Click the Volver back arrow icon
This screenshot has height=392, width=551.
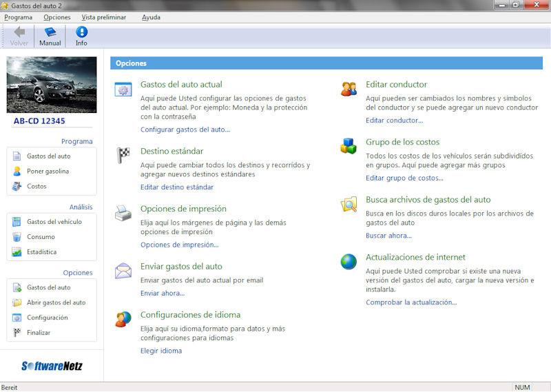[19, 32]
